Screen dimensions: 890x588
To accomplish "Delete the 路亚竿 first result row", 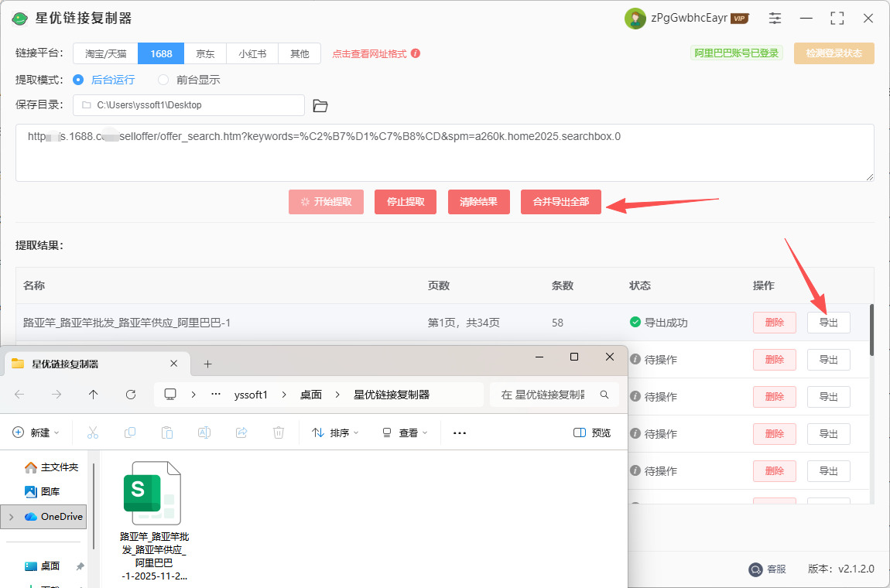I will (774, 323).
